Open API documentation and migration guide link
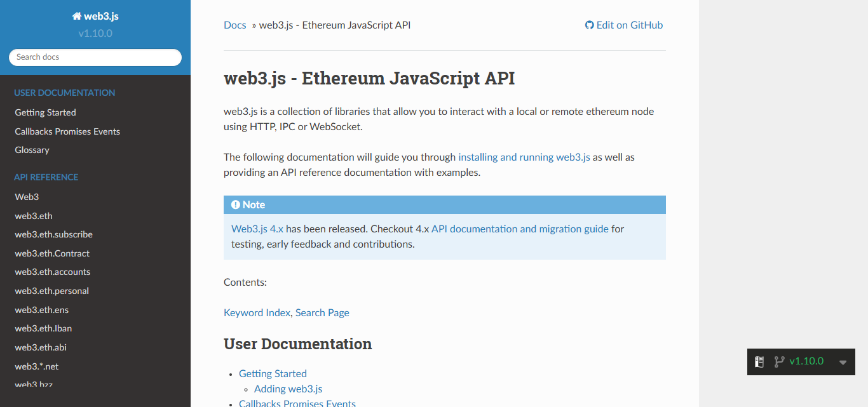This screenshot has width=868, height=407. coord(520,229)
